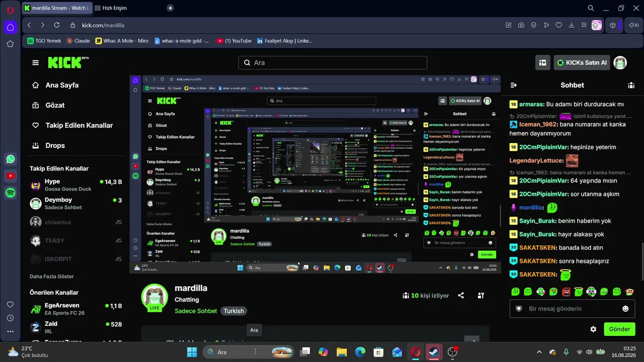Collapse the Sohbet chat panel

tap(514, 85)
